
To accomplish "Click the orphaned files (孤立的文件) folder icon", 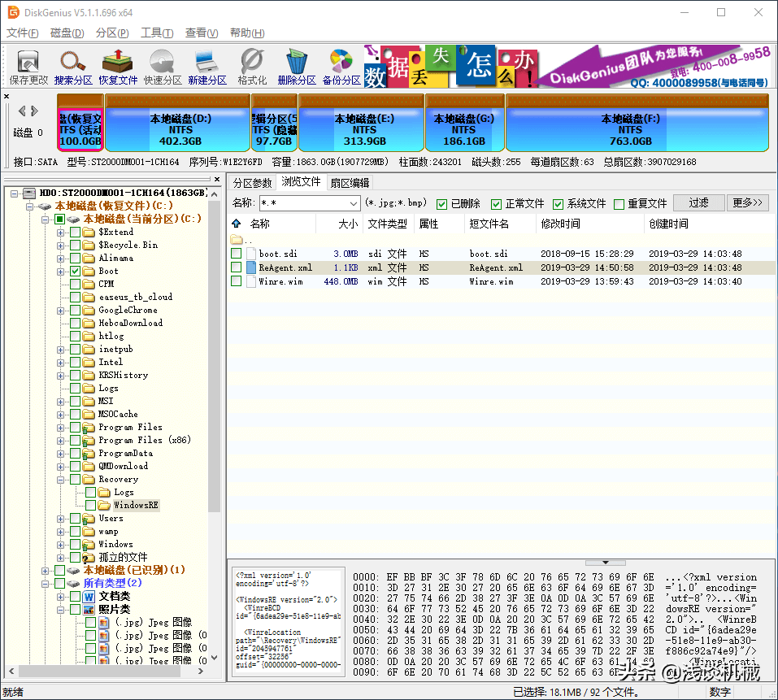I will 89,558.
